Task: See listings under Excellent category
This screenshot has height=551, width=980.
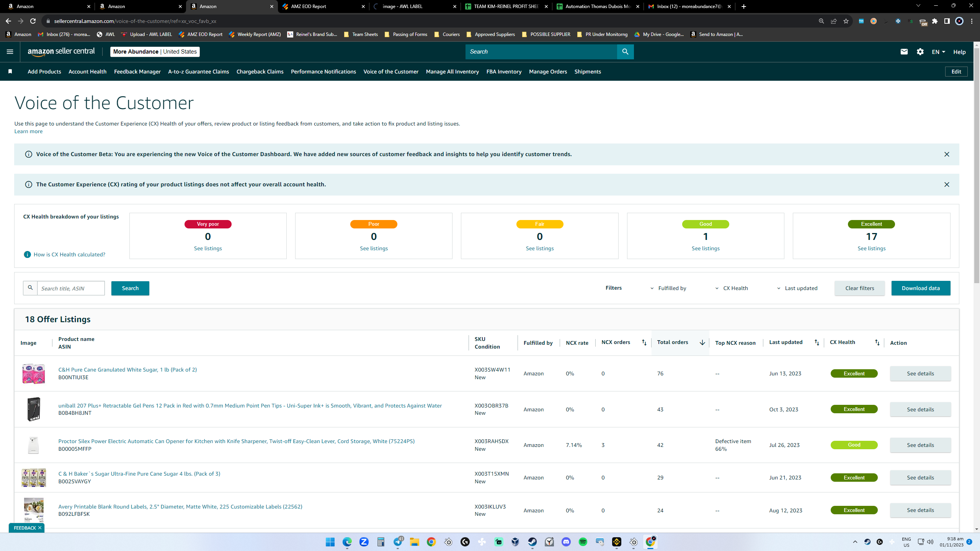Action: [871, 248]
